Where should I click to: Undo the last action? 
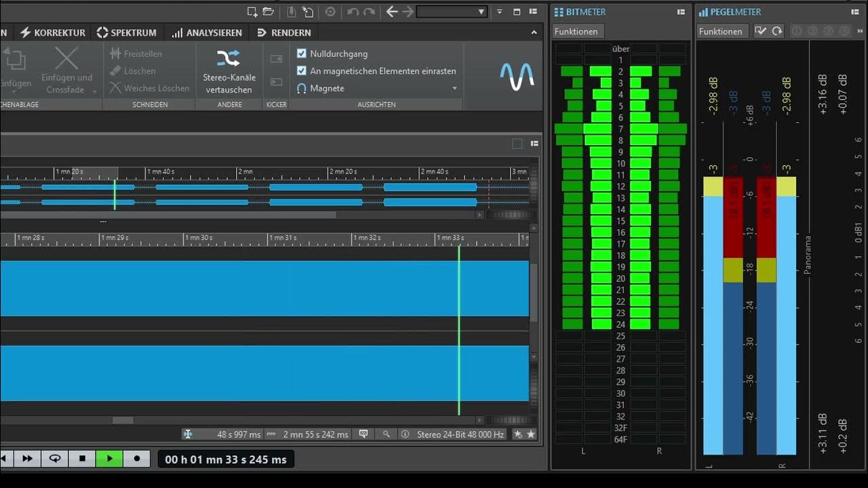(353, 12)
